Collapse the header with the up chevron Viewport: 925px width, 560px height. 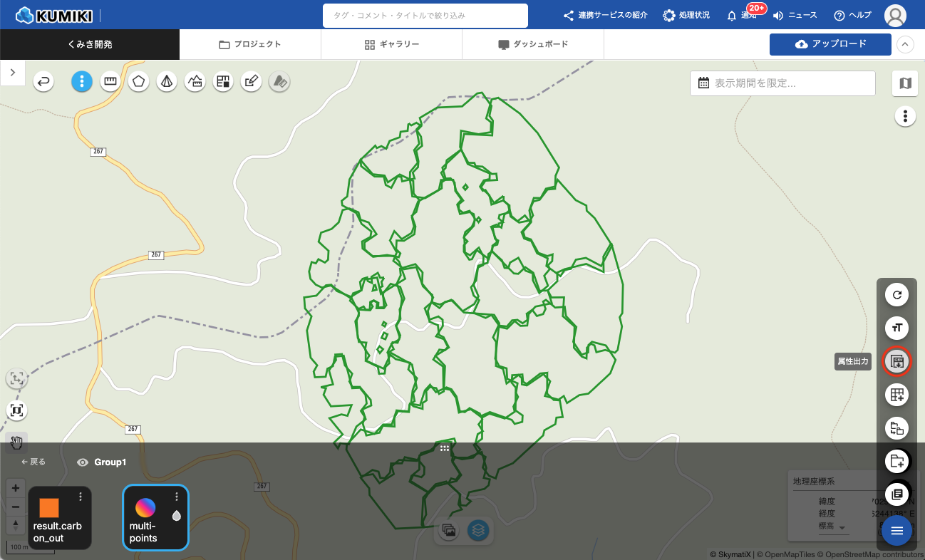coord(904,44)
